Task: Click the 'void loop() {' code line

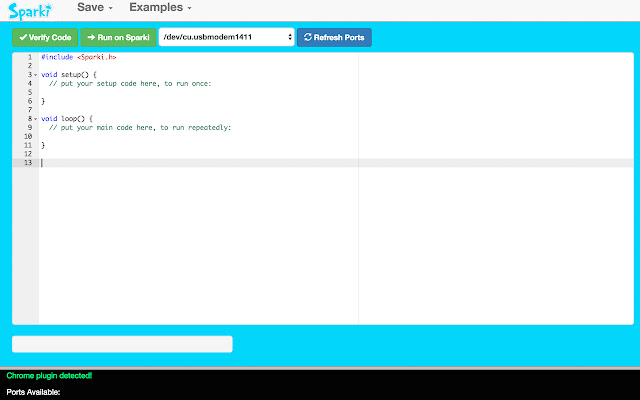Action: (x=67, y=119)
